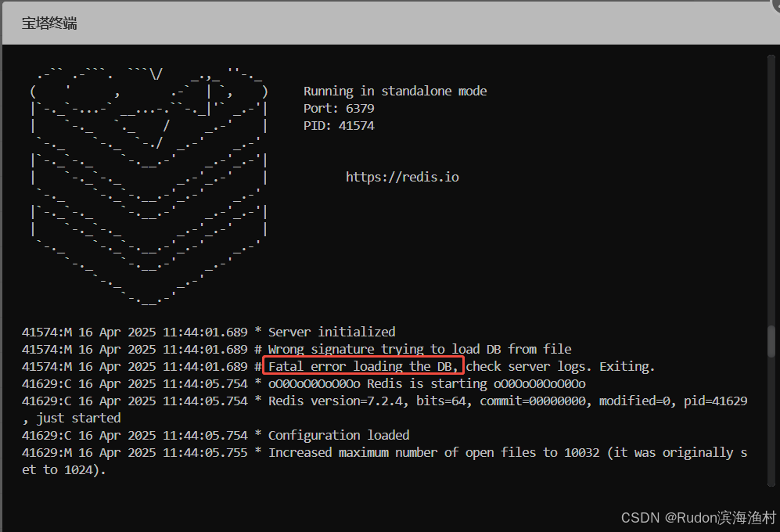Click the ", just started" continuation line

72,418
